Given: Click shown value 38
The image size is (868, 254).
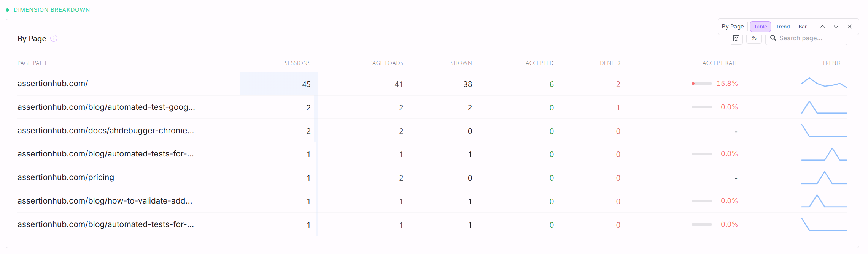Looking at the screenshot, I should [467, 84].
